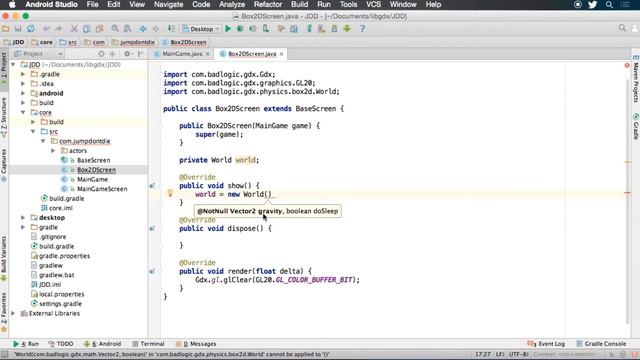Click the Twitter bird menu bar icon

click(x=593, y=4)
